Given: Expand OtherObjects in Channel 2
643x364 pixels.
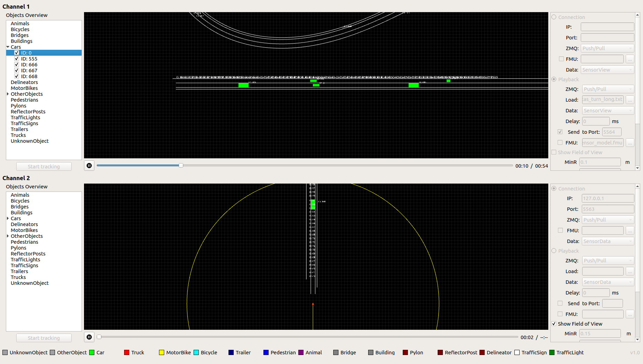Looking at the screenshot, I should (x=8, y=236).
